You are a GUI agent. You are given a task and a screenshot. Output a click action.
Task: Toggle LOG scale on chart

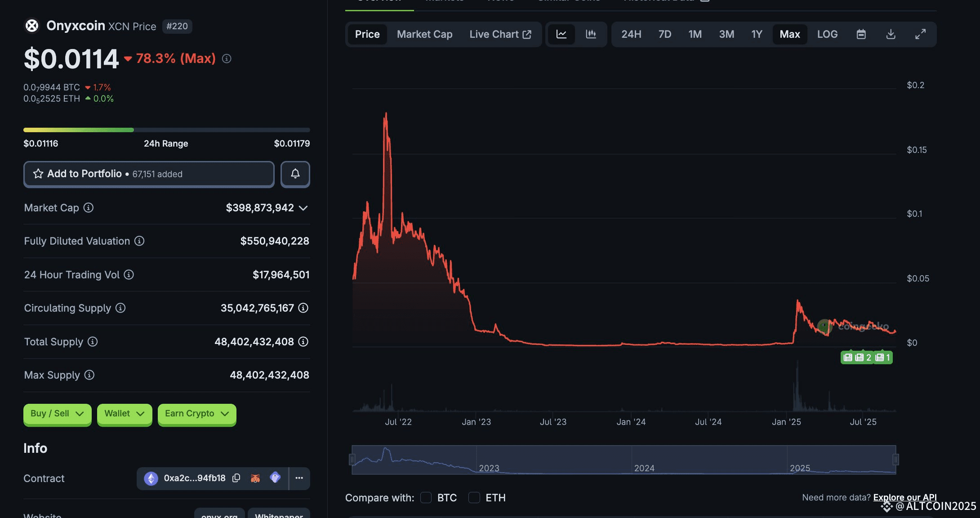click(x=827, y=34)
